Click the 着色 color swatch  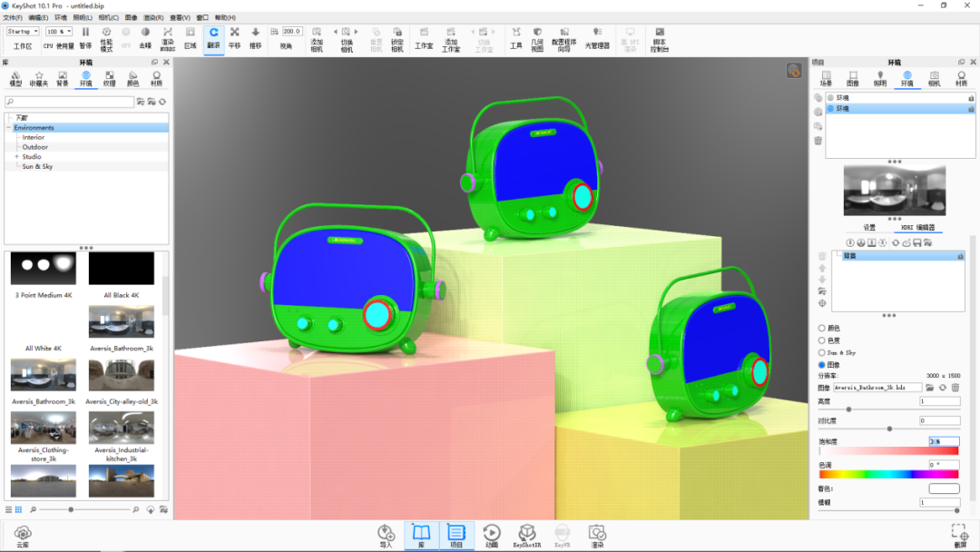tap(944, 488)
